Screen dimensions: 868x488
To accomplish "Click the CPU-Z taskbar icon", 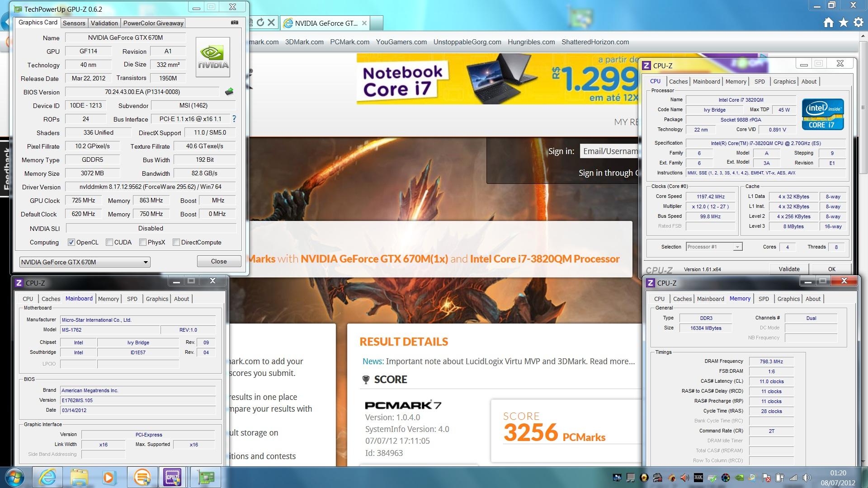I will coord(172,477).
